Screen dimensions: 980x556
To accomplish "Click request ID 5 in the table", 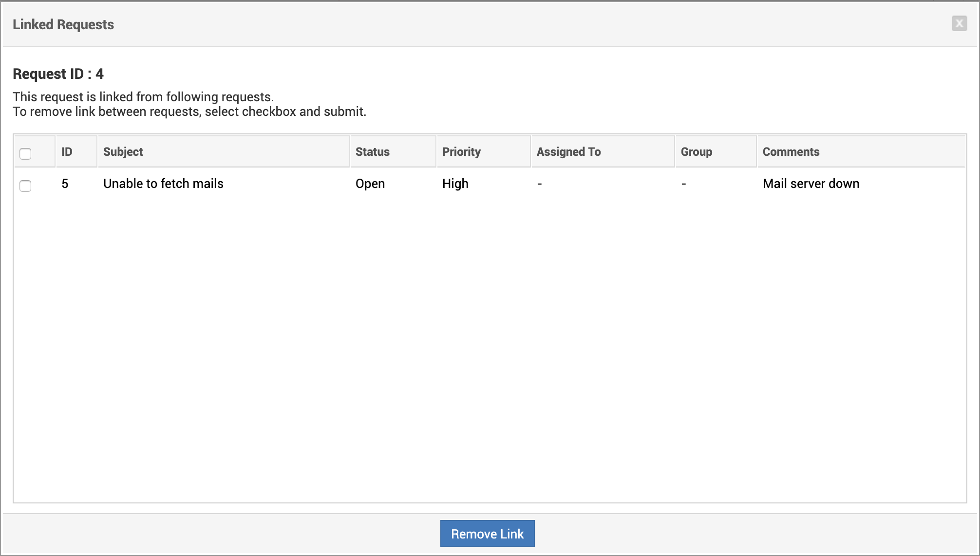I will 65,184.
